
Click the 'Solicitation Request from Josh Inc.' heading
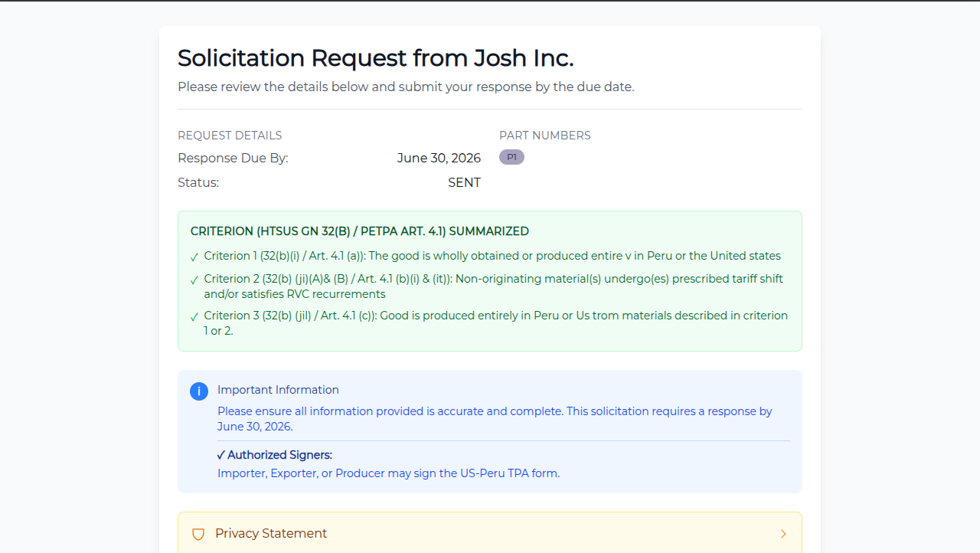pos(375,58)
